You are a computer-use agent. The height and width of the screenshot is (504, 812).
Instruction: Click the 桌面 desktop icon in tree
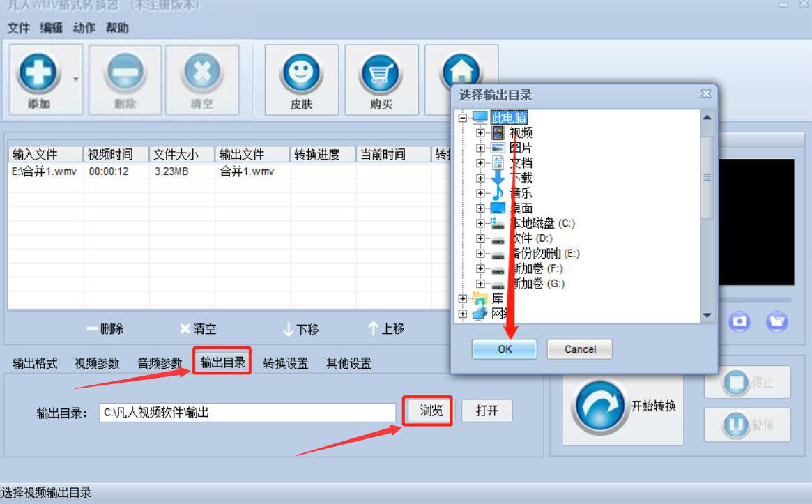coord(498,208)
